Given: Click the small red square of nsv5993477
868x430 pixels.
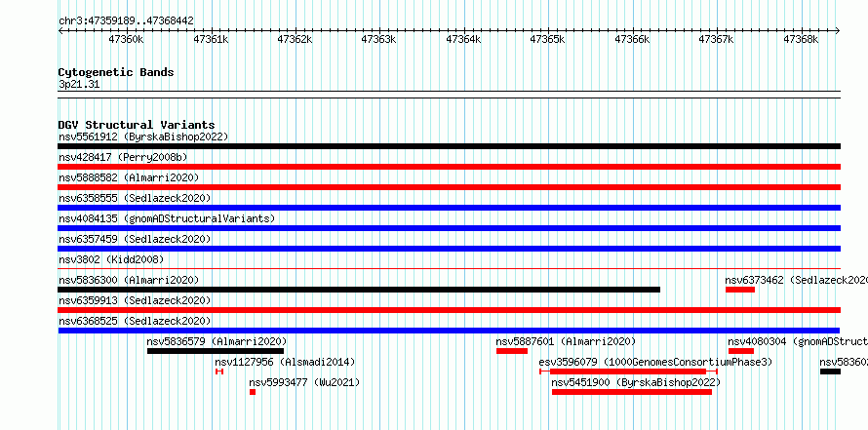Looking at the screenshot, I should click(253, 392).
